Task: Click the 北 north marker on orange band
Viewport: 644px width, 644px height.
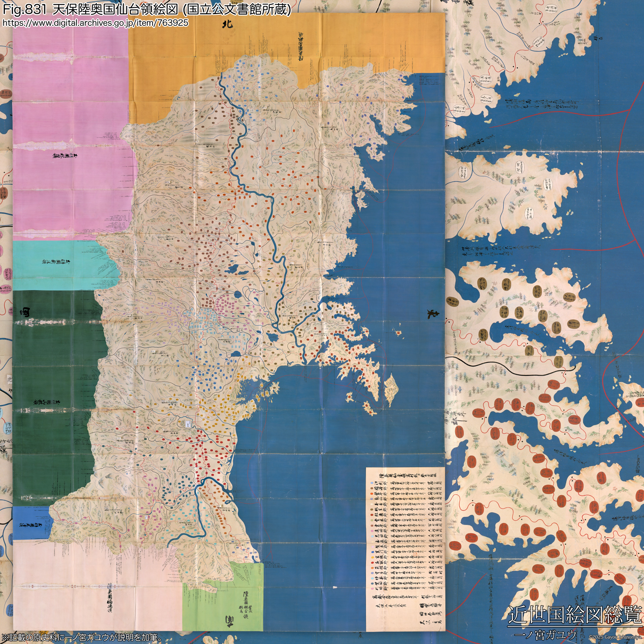Action: tap(228, 24)
